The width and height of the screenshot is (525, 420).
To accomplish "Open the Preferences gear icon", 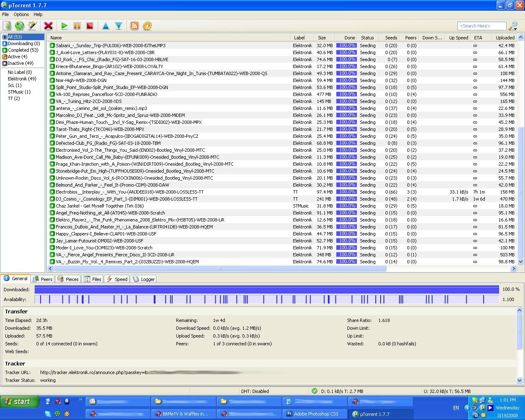I will pyautogui.click(x=147, y=26).
